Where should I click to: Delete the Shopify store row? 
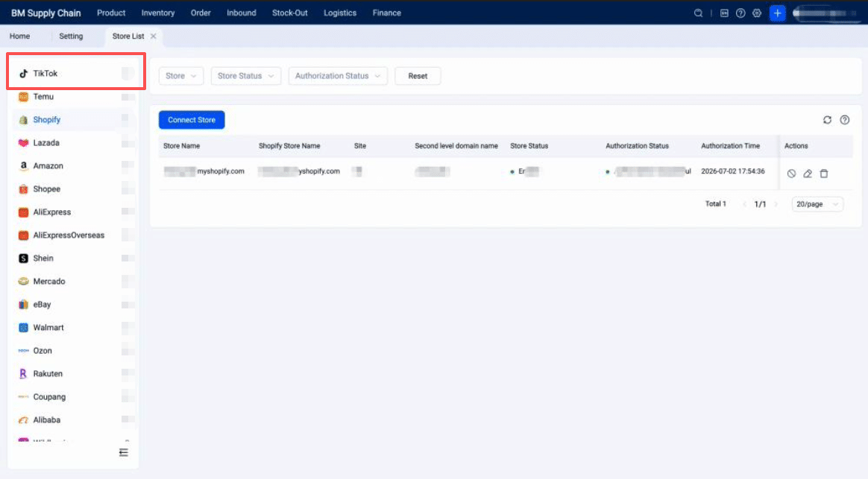point(824,174)
